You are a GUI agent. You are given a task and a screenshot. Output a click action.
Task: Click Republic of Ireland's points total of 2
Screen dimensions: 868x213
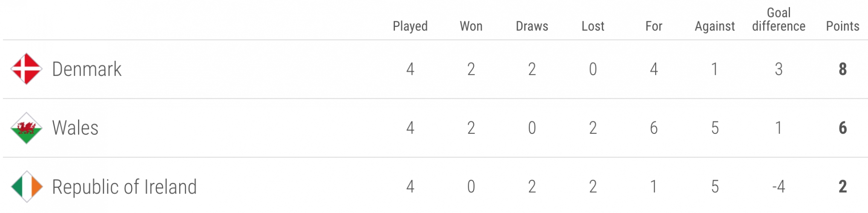[843, 187]
